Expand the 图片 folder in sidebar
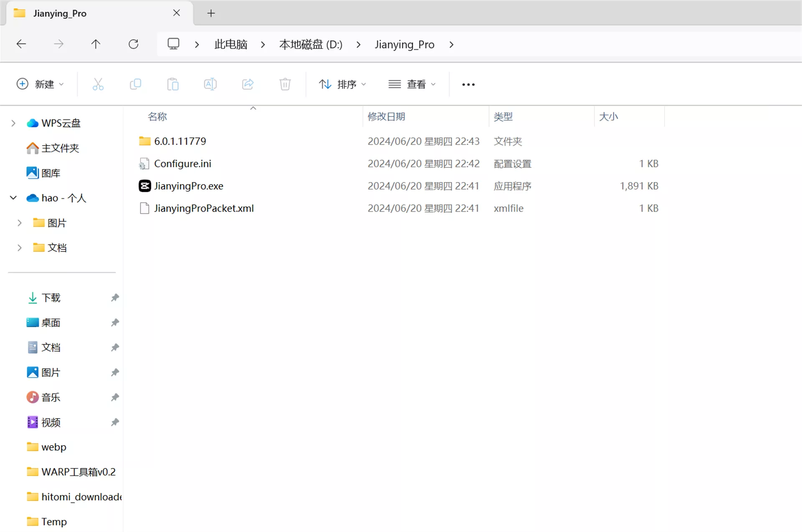 pyautogui.click(x=20, y=223)
